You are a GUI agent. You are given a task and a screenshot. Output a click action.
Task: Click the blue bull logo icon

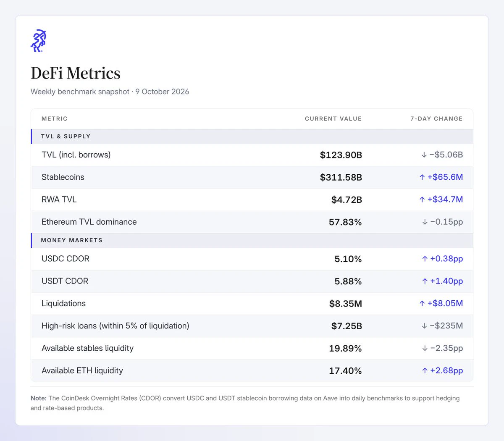pyautogui.click(x=38, y=41)
